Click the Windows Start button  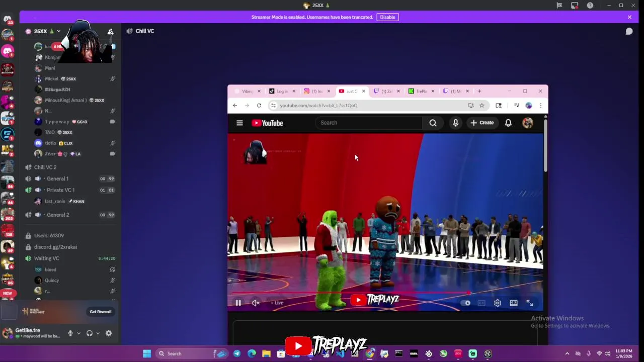point(147,353)
